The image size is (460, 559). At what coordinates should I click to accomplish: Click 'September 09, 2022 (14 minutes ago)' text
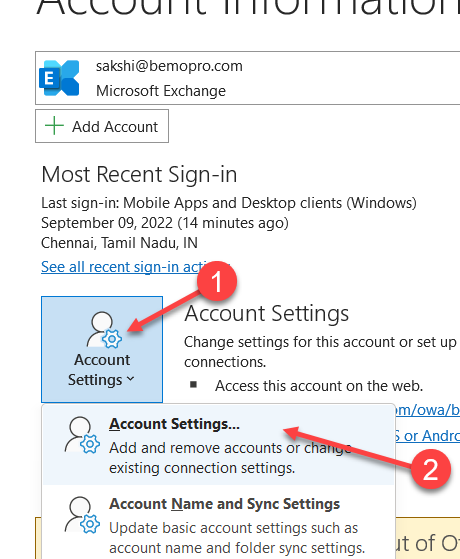(x=165, y=223)
